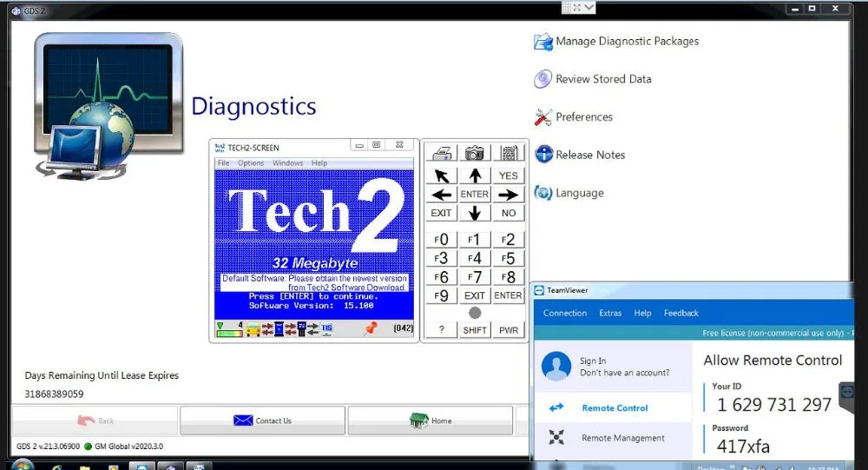Click the up arrow key on Tech2 keypad
Viewport: 868px width, 470px height.
pos(475,176)
